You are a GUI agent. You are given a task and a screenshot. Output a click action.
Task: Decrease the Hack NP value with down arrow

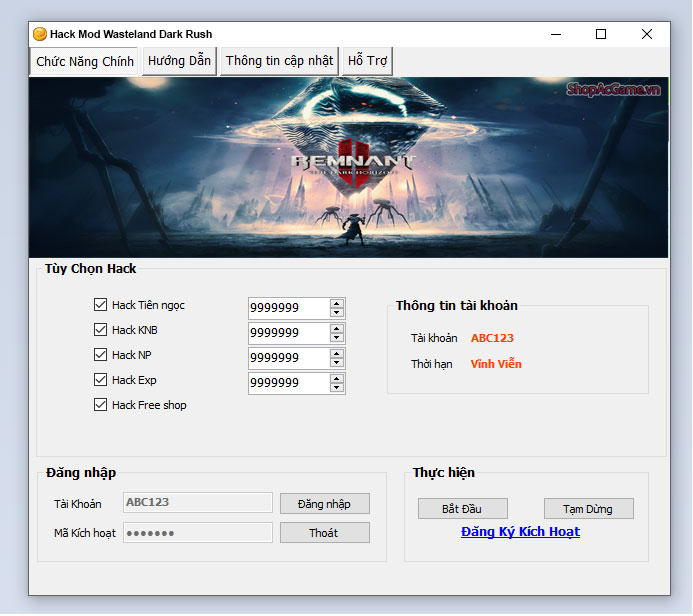[x=337, y=363]
